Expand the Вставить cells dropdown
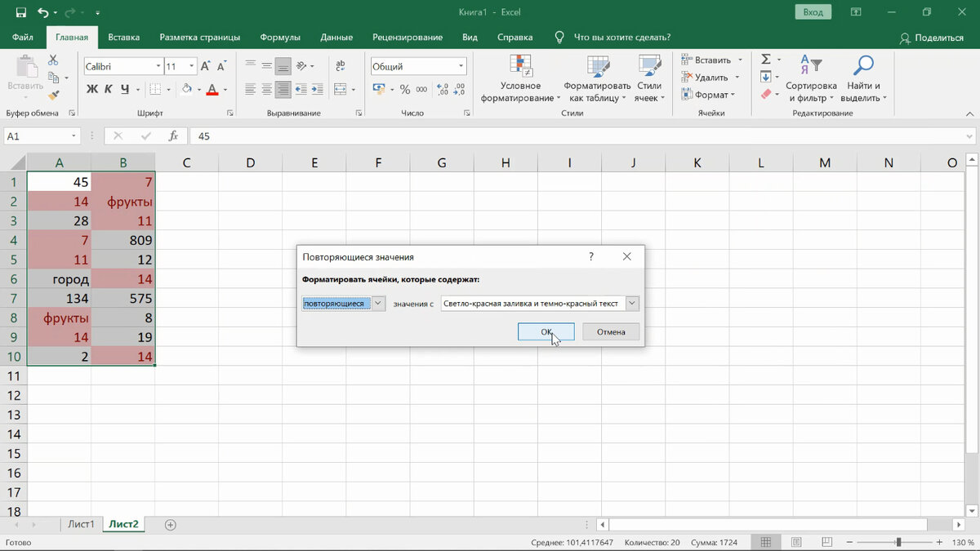Viewport: 980px width, 551px height. click(741, 60)
